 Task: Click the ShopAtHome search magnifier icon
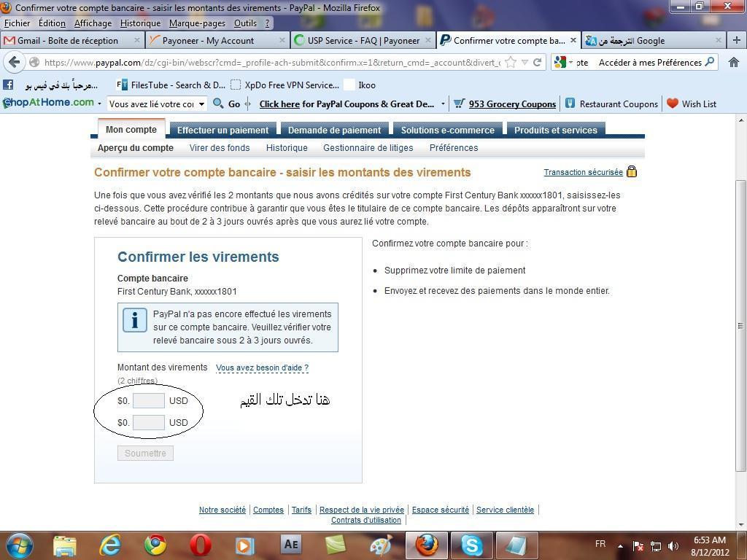218,104
